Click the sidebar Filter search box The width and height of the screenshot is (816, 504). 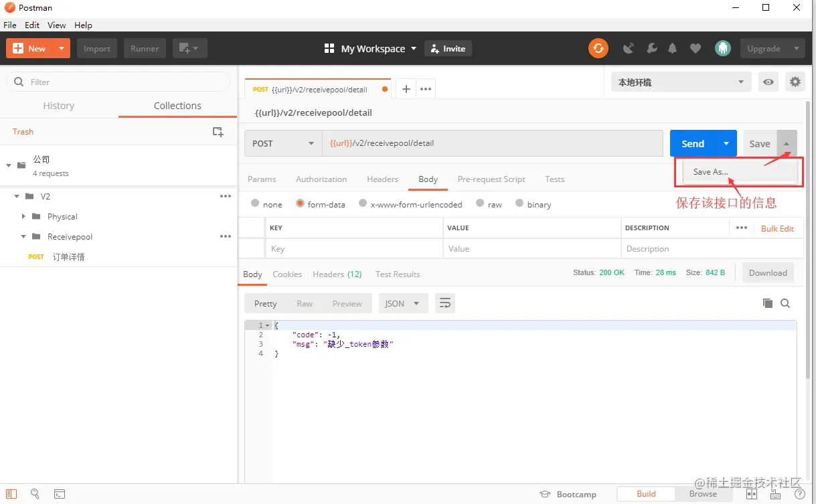coord(118,82)
